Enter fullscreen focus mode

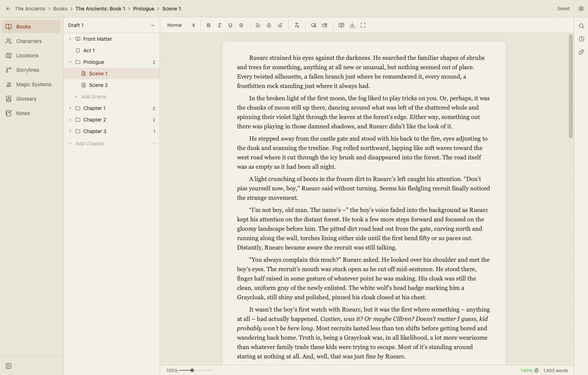click(363, 25)
